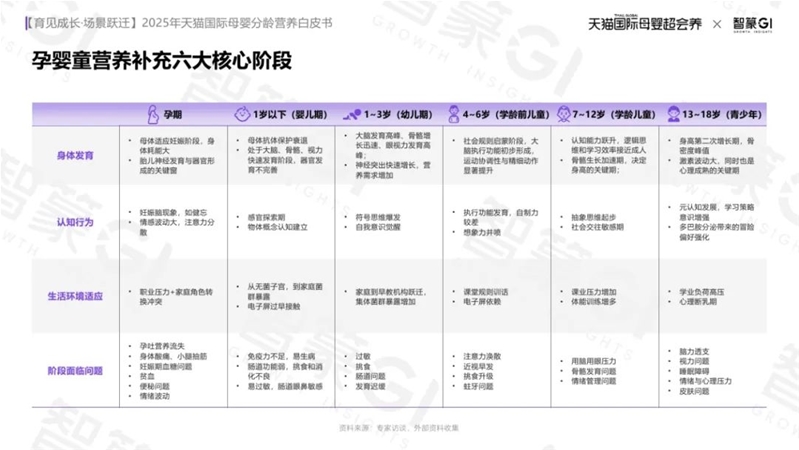Viewport: 799px width, 450px height.
Task: Click the crawling toddler icon beside 1~3岁
Action: click(352, 114)
